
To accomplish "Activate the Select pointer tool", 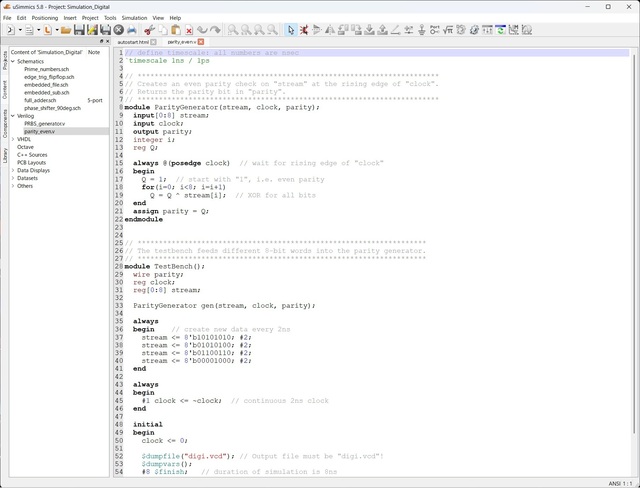I will click(x=291, y=30).
